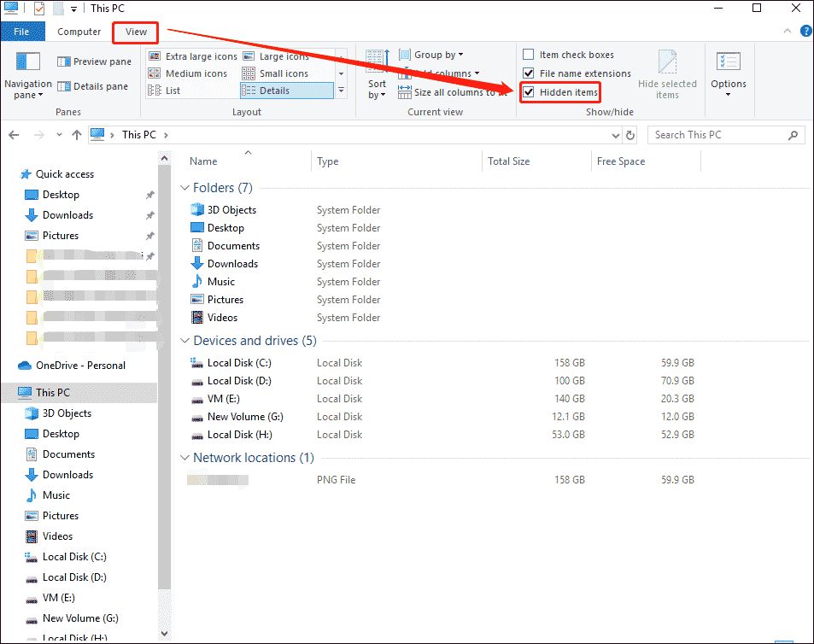Switch to the Computer ribbon tab
Viewport: 814px width, 644px height.
click(79, 32)
